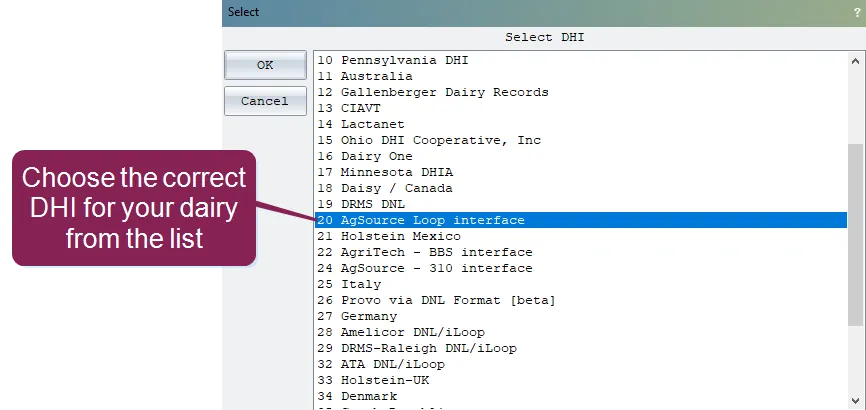Screen dimensions: 866x410
Task: Pick '13 CIAVT' from the list
Action: pyautogui.click(x=581, y=108)
